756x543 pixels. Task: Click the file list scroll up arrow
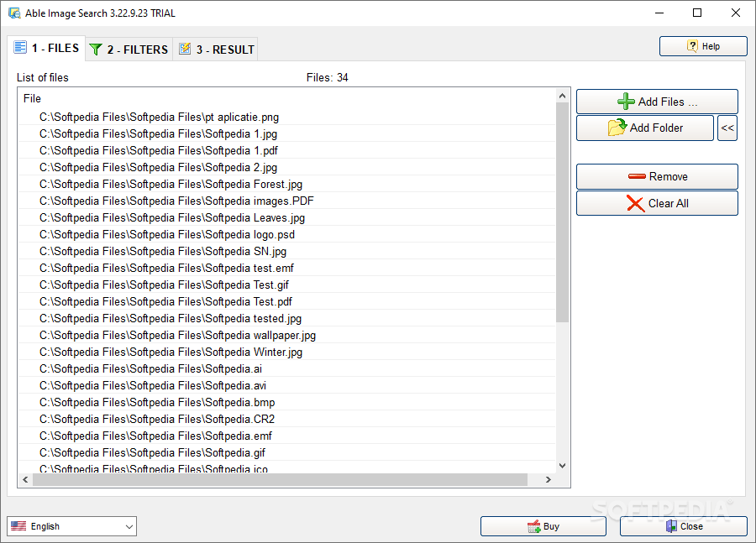pos(562,96)
